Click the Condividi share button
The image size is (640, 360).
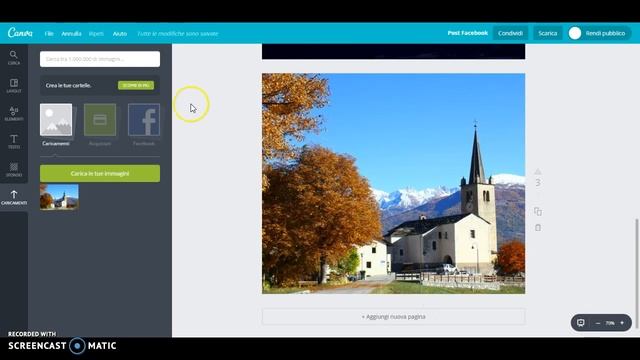(510, 33)
